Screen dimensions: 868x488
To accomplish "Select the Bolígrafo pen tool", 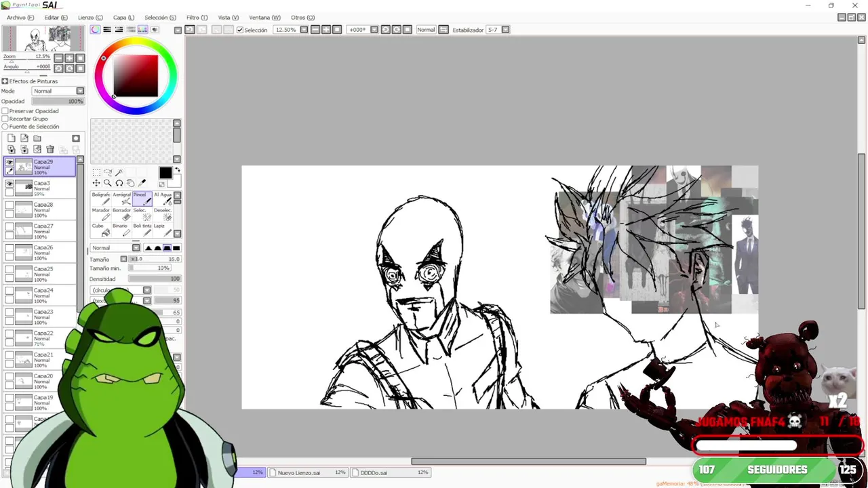I will pos(101,199).
